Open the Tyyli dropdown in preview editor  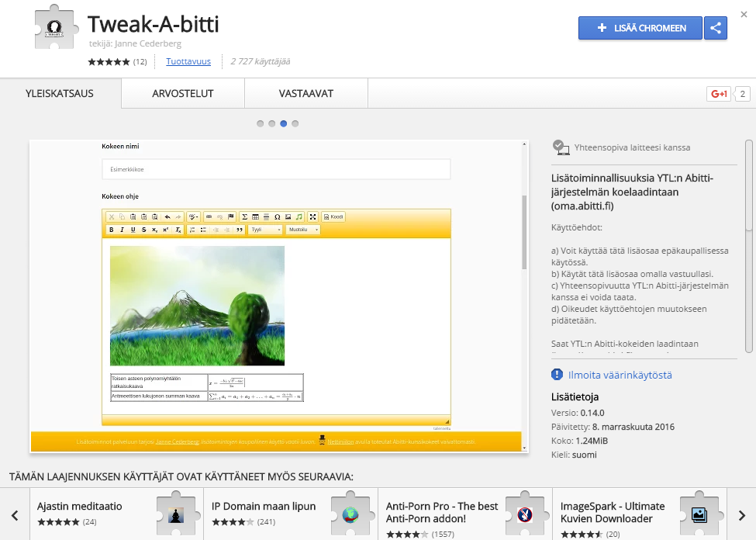coord(265,230)
